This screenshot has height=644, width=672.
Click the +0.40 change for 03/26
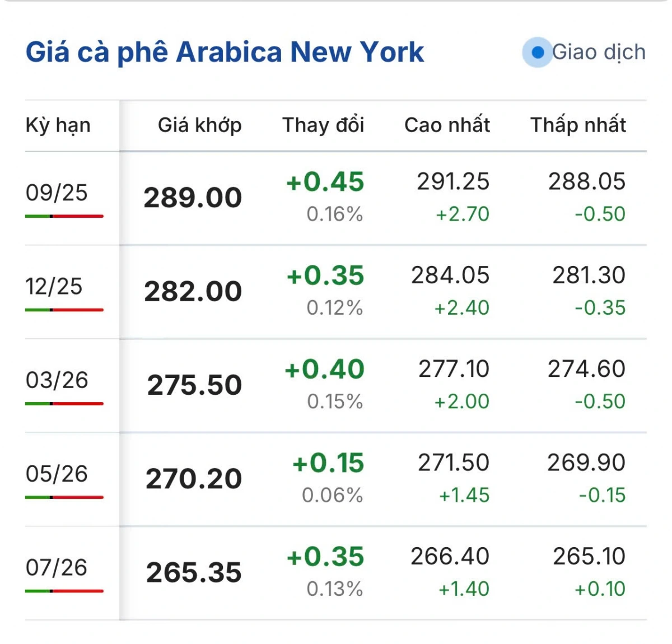point(324,370)
